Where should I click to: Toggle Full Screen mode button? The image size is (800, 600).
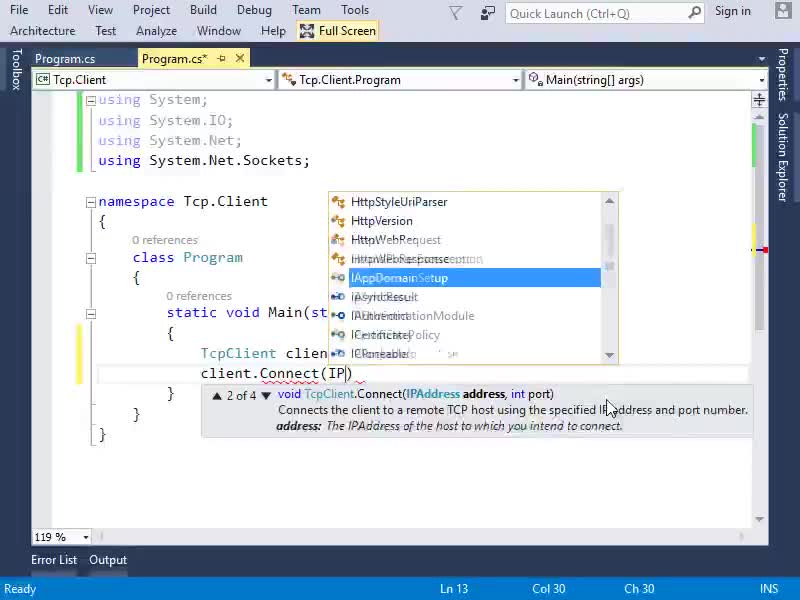pyautogui.click(x=338, y=31)
